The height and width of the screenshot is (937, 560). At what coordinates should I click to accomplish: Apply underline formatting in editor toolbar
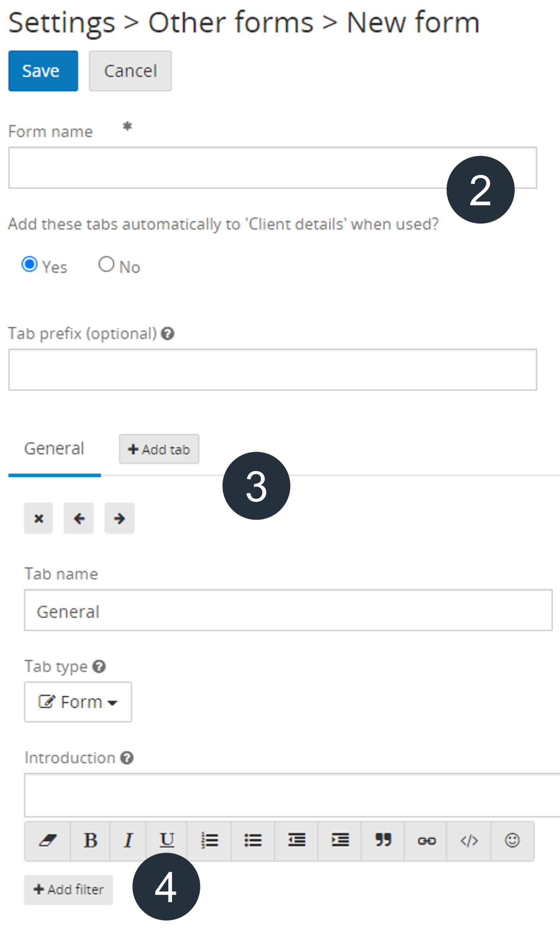point(167,841)
